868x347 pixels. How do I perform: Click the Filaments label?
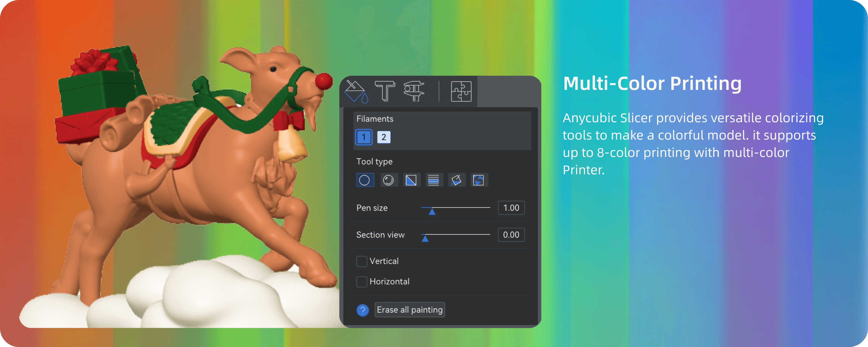point(375,119)
